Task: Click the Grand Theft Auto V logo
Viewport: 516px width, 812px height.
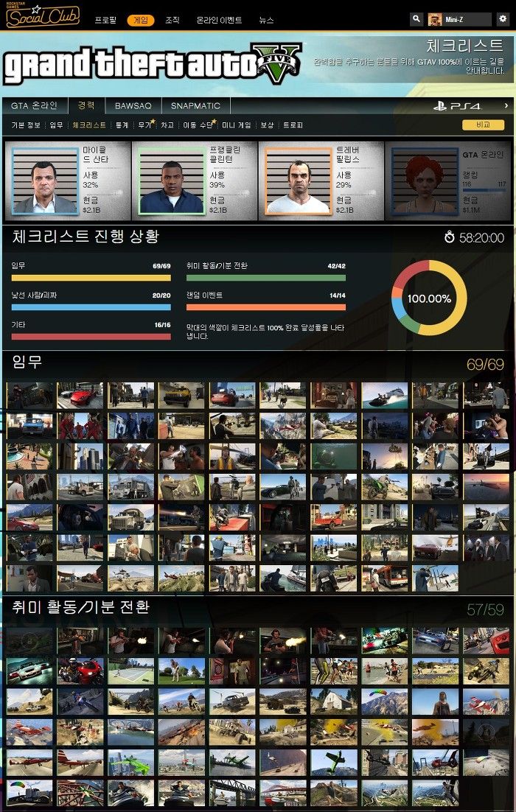Action: (153, 64)
